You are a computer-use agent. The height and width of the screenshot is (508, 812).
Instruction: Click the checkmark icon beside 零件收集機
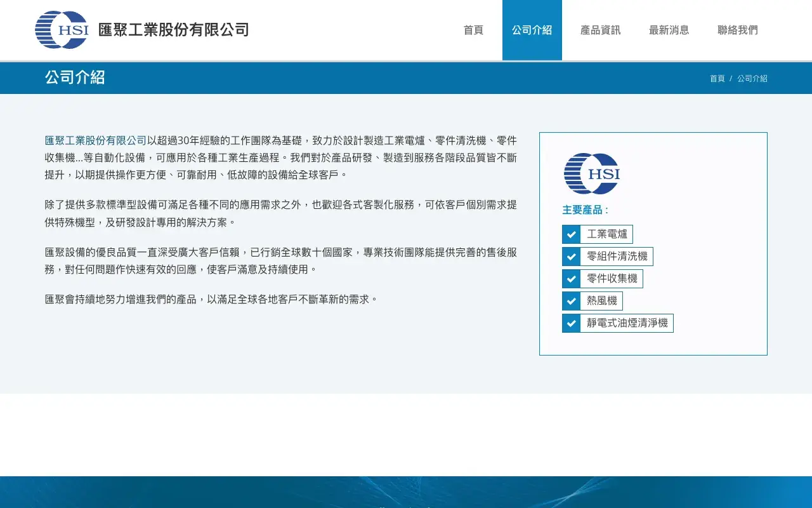[x=572, y=279]
